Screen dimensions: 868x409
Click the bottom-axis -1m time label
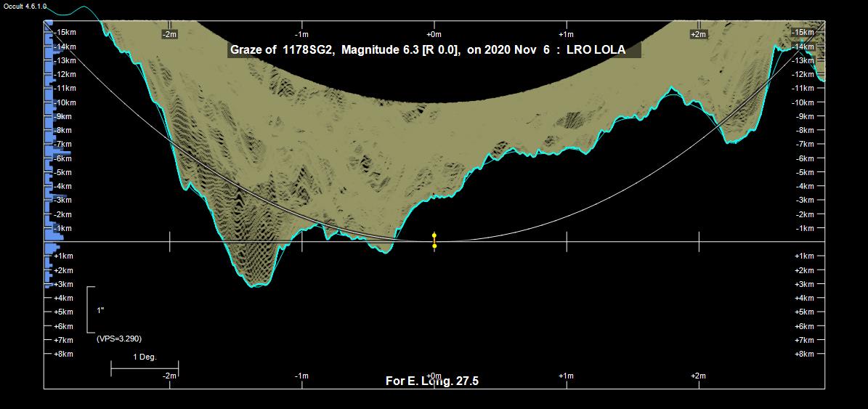[301, 376]
